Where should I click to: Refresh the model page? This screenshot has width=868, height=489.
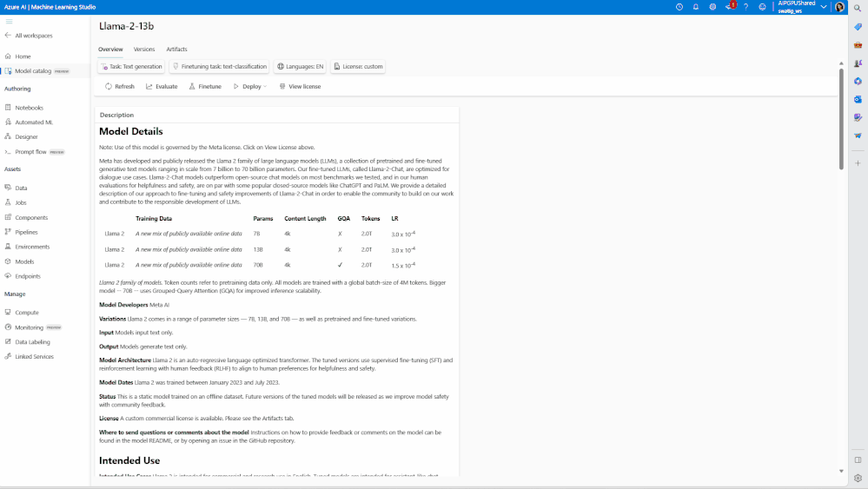coord(120,86)
